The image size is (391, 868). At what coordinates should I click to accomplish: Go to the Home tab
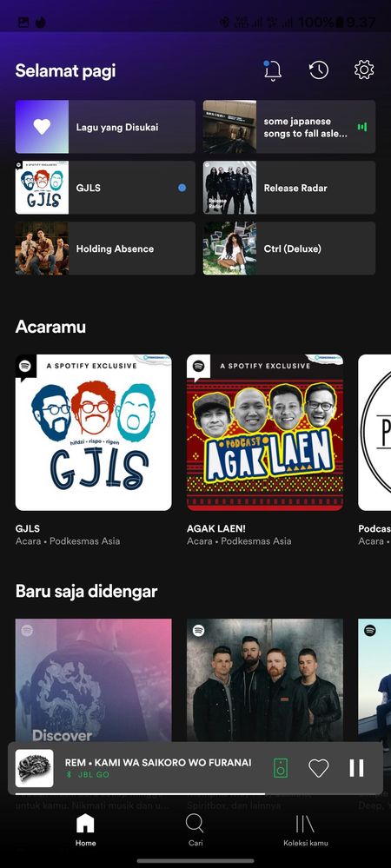[x=85, y=831]
